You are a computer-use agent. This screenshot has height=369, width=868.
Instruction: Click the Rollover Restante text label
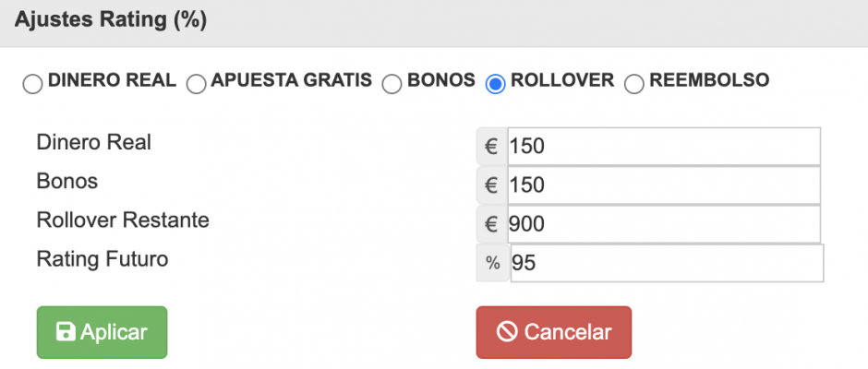[123, 220]
